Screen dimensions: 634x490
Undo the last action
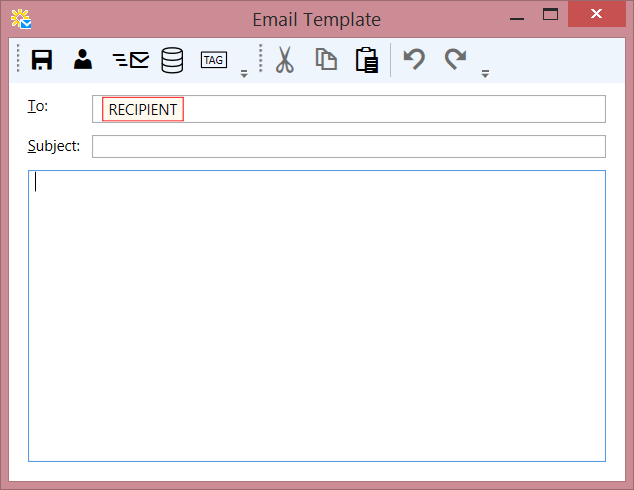click(x=414, y=60)
